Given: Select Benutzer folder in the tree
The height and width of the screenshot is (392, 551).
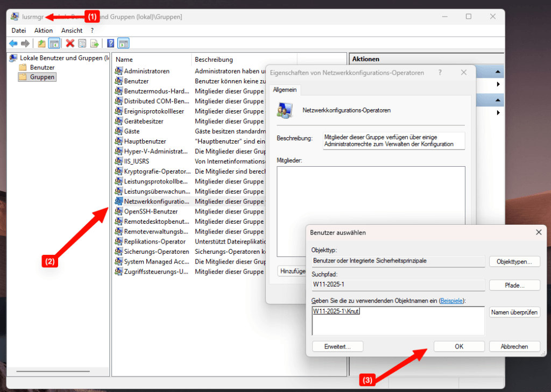Looking at the screenshot, I should click(42, 67).
